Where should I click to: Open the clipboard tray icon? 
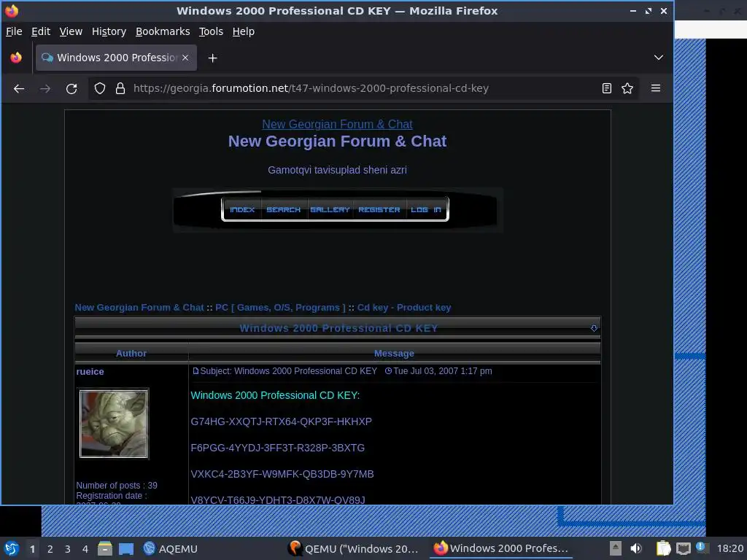point(663,548)
